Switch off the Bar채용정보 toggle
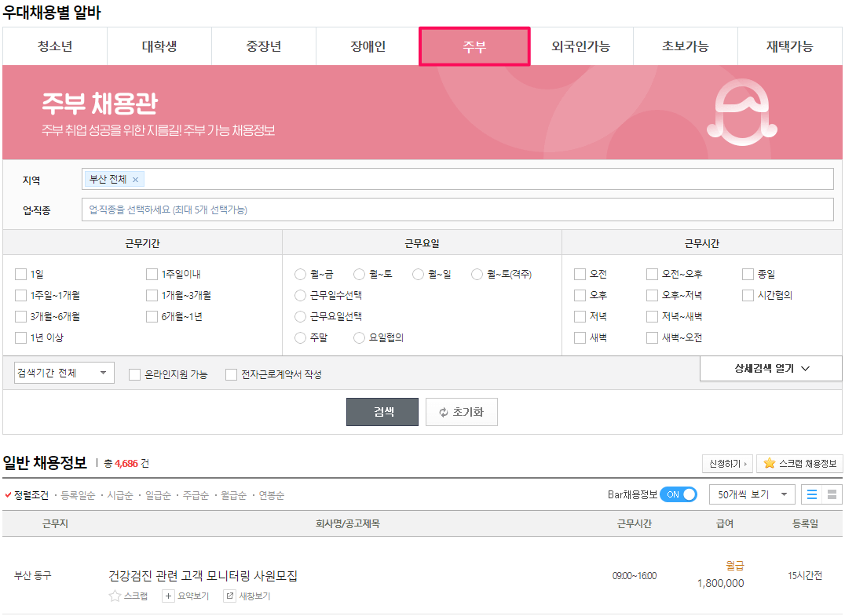Image resolution: width=845 pixels, height=616 pixels. (679, 494)
